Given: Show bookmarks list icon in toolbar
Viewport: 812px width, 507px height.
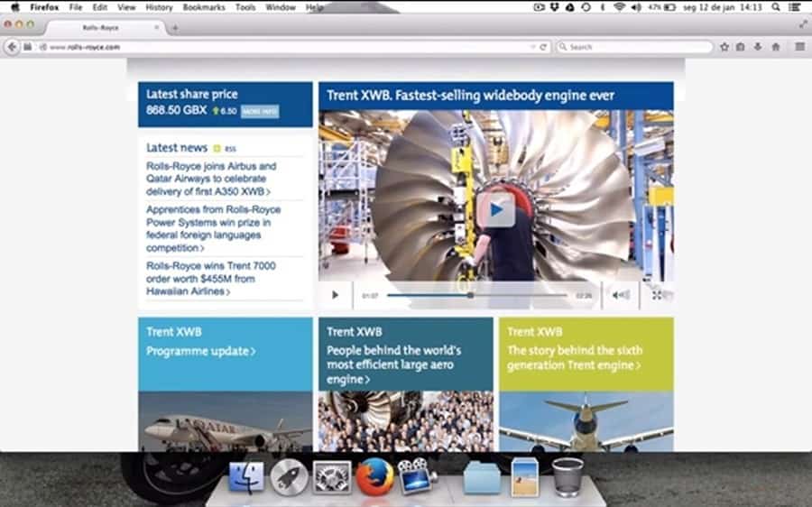Looking at the screenshot, I should click(741, 47).
